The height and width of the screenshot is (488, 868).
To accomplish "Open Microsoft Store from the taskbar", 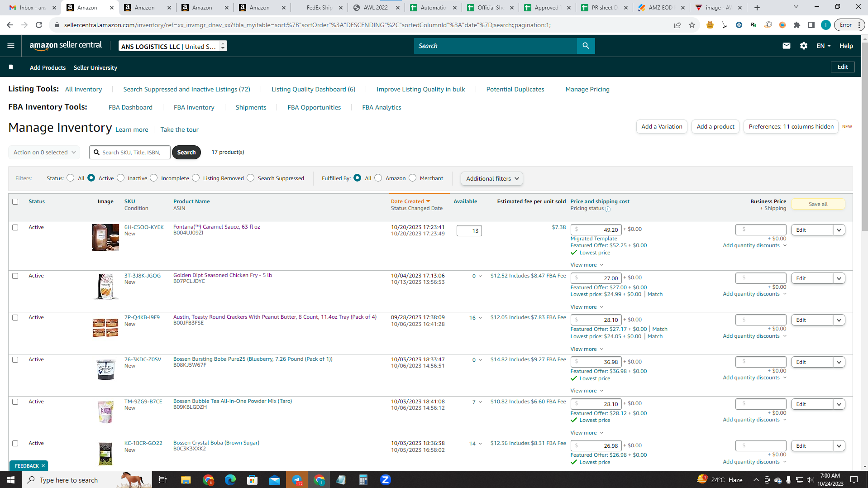I will (252, 479).
